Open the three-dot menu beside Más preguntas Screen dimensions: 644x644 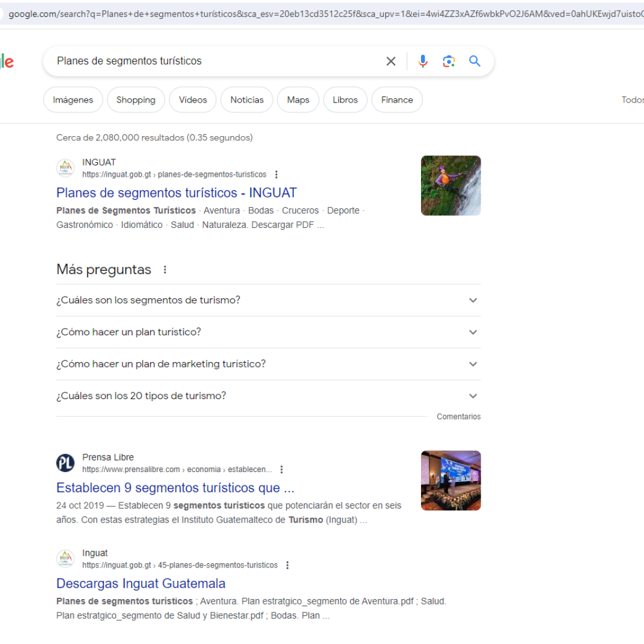coord(163,269)
